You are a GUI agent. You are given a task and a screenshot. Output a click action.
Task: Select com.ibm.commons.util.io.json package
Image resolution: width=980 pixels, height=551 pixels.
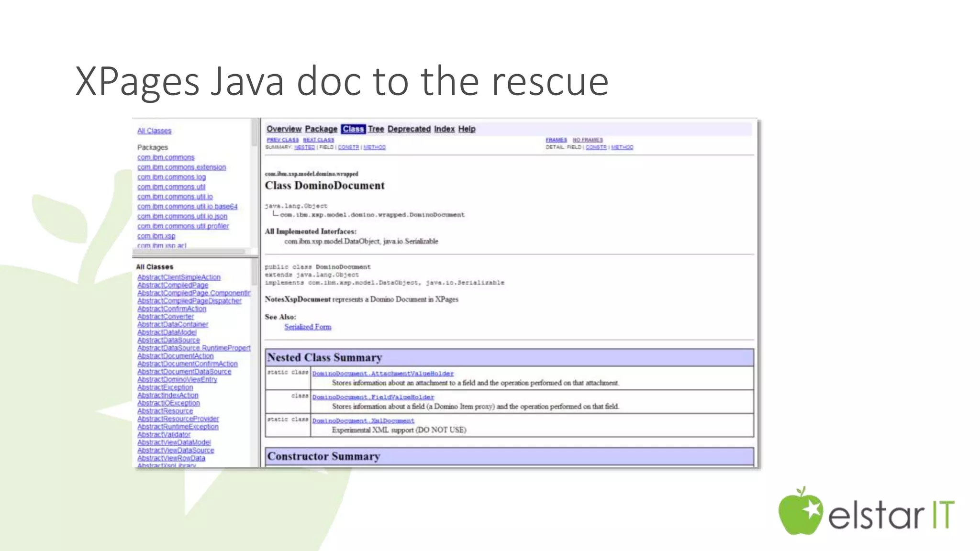click(x=182, y=217)
